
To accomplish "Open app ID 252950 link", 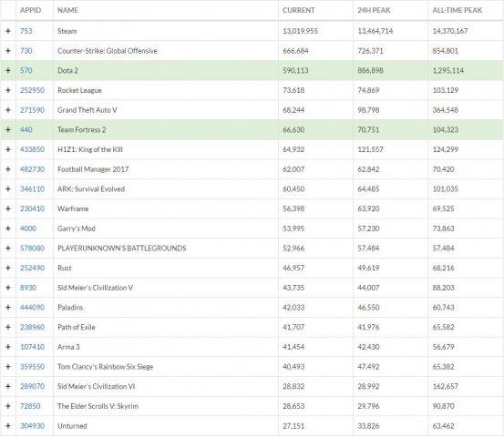I will click(x=32, y=90).
